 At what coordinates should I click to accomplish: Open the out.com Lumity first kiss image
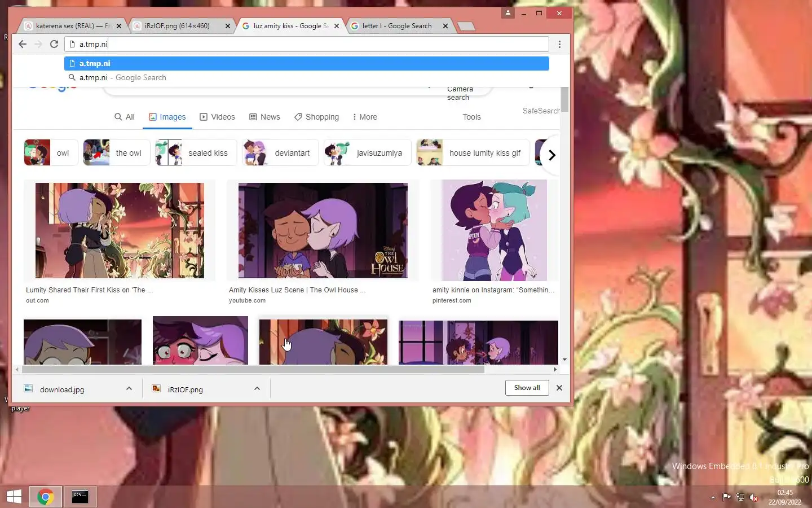coord(120,230)
